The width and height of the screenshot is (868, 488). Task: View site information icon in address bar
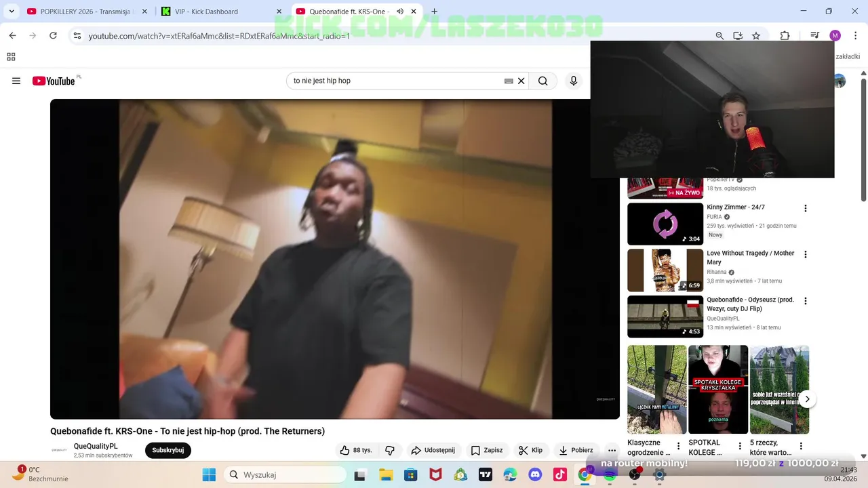pos(77,35)
